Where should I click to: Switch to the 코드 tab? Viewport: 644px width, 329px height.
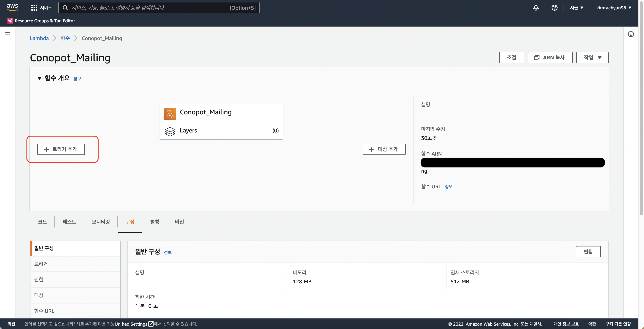[42, 222]
